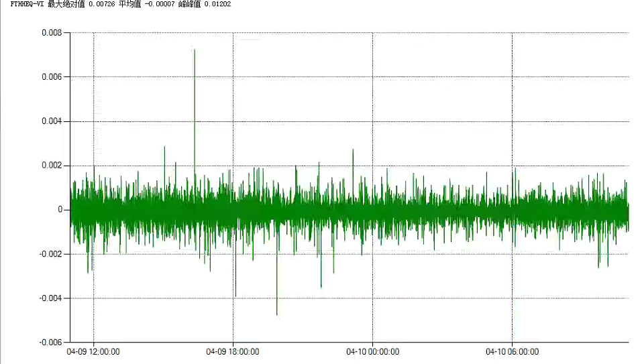
Task: Click the positive spike tip just before 00:00:00
Action: (x=353, y=150)
